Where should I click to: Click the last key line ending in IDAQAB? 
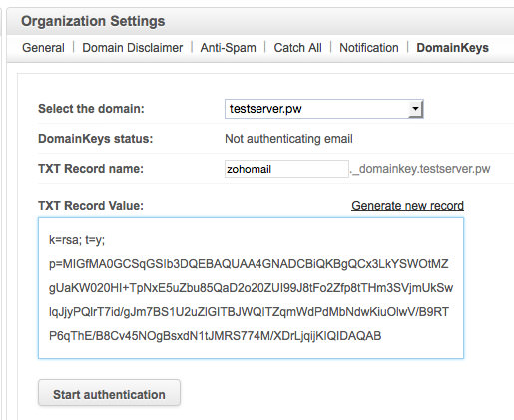click(215, 336)
